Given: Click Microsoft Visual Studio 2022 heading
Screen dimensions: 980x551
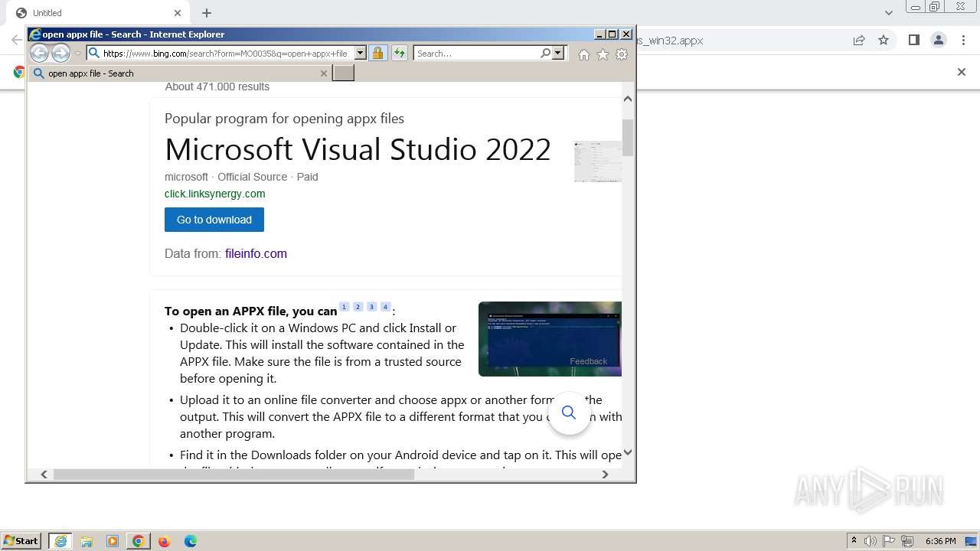Looking at the screenshot, I should tap(358, 149).
